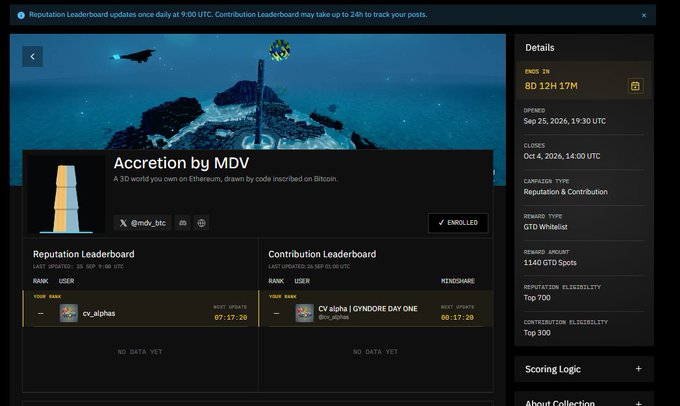Click the Mindshare column header
This screenshot has width=680, height=406.
click(x=458, y=281)
